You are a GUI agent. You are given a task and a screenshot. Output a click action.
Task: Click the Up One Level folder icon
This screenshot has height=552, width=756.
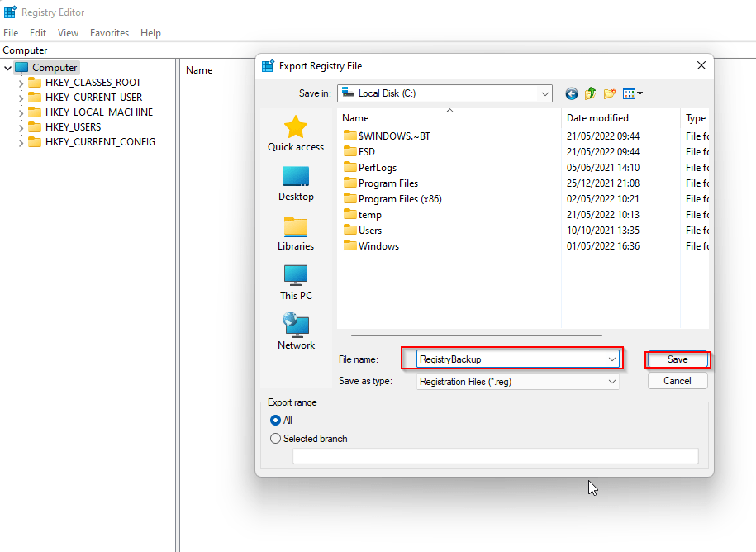(591, 94)
